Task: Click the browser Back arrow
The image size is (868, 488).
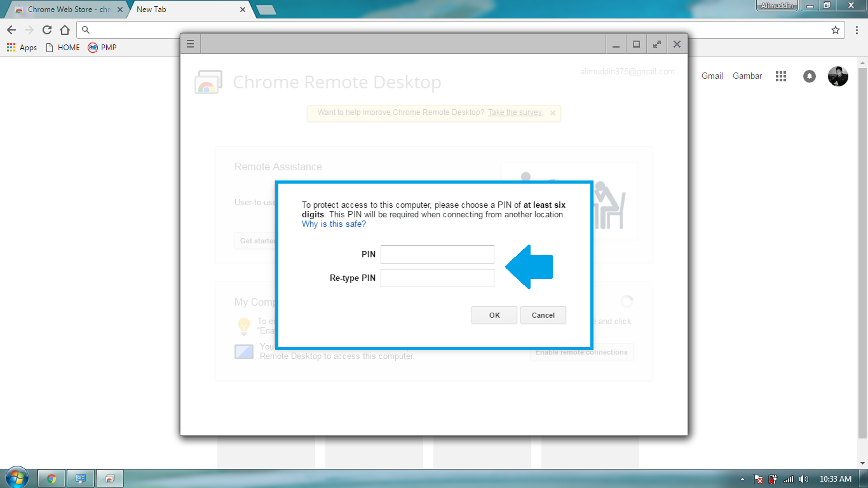Action: [11, 30]
